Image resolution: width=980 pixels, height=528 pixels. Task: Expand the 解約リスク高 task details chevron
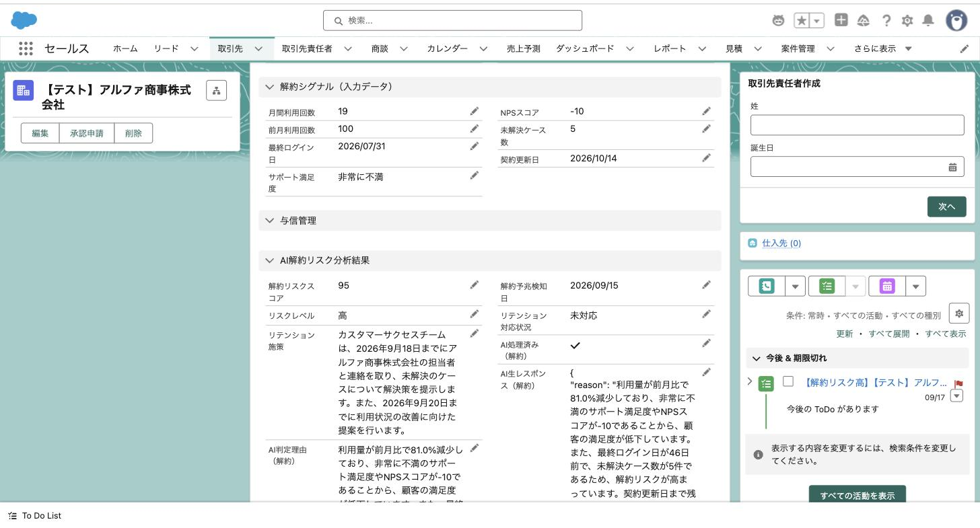750,381
